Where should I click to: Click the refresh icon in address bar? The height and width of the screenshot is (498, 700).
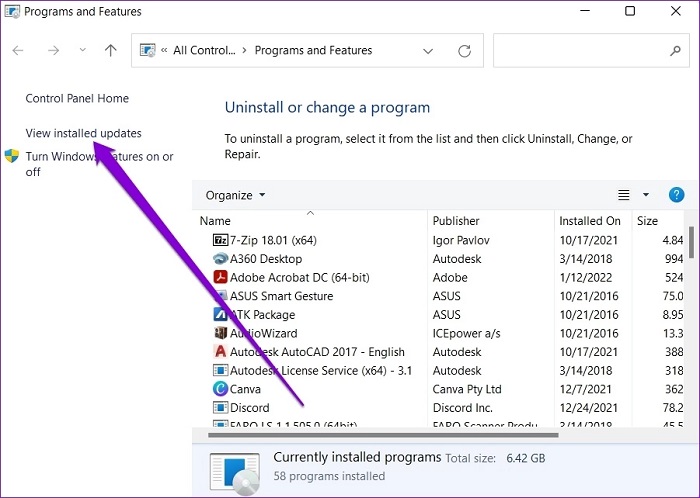coord(464,51)
